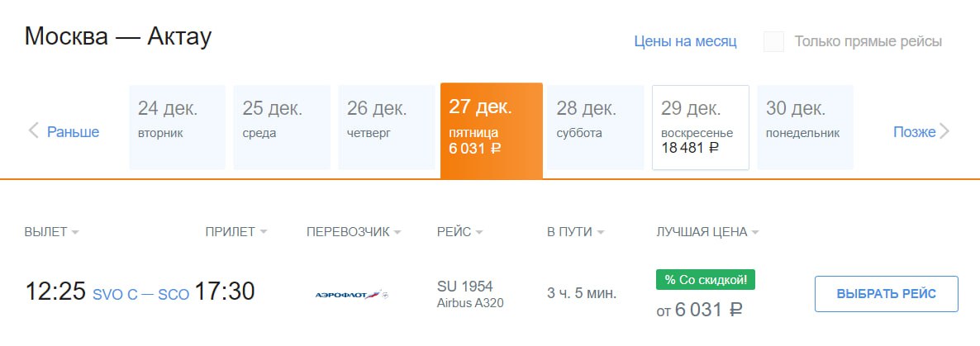Open the Перевозчик sort dropdown
The image size is (980, 346).
353,232
